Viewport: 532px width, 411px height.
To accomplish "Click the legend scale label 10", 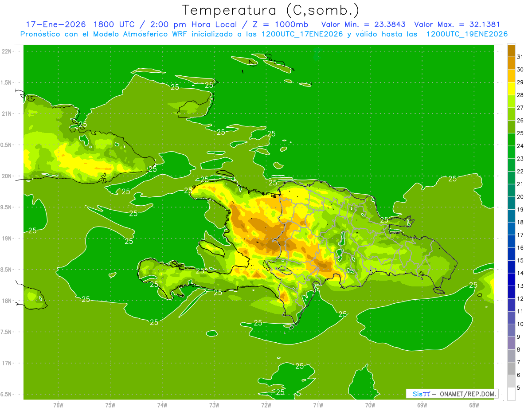I will (x=520, y=324).
